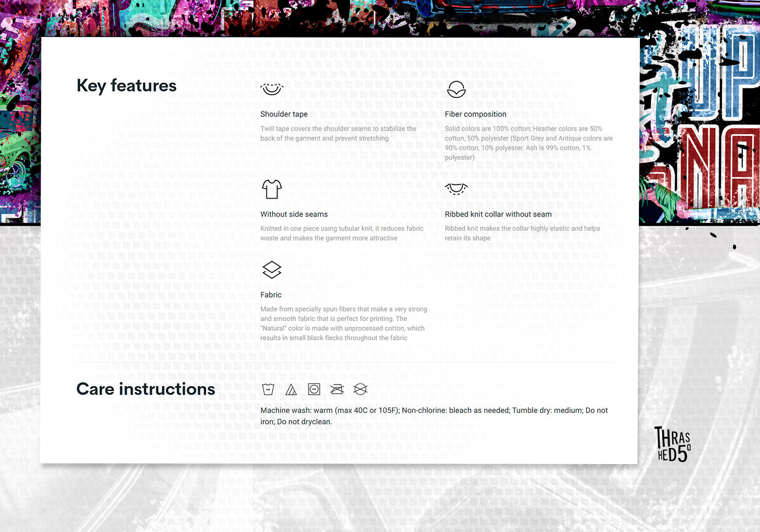Viewport: 760px width, 532px height.
Task: Click the Shoulder tape icon
Action: (272, 90)
